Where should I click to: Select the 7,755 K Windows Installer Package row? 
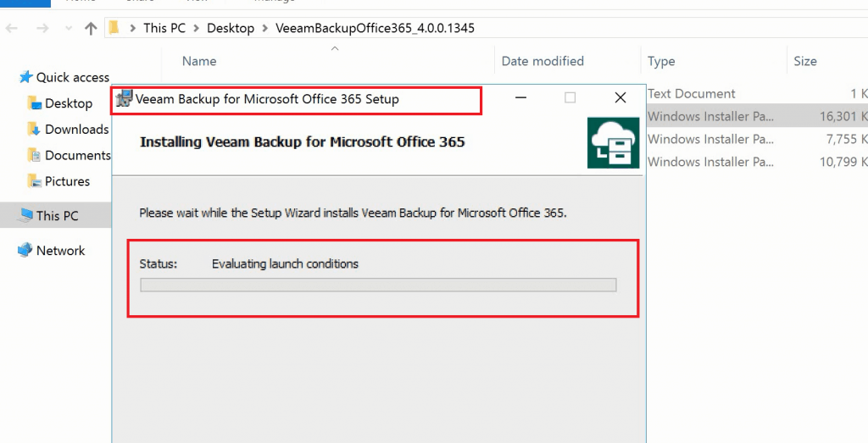click(757, 140)
